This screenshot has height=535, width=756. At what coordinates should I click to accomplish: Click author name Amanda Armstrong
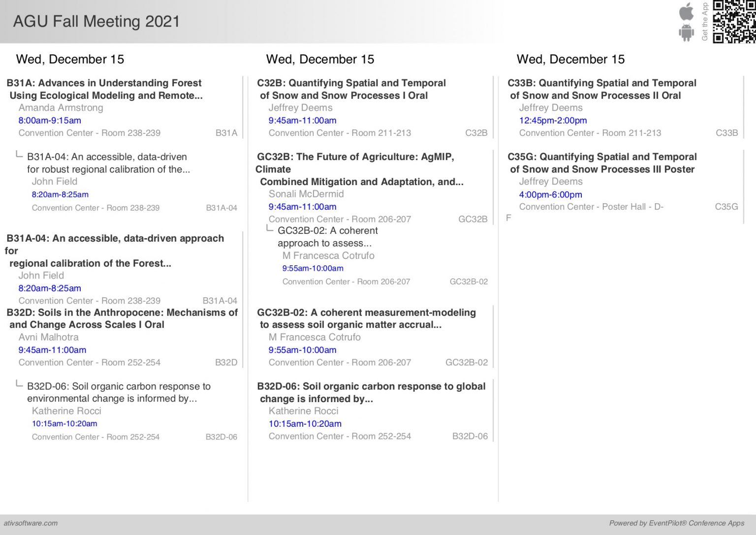61,108
